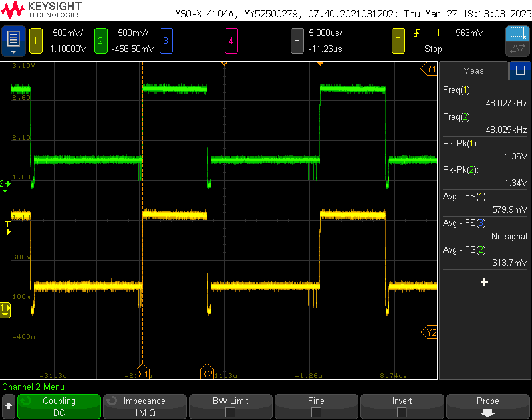Click channel 2 offset -456.50mV value

(x=133, y=49)
